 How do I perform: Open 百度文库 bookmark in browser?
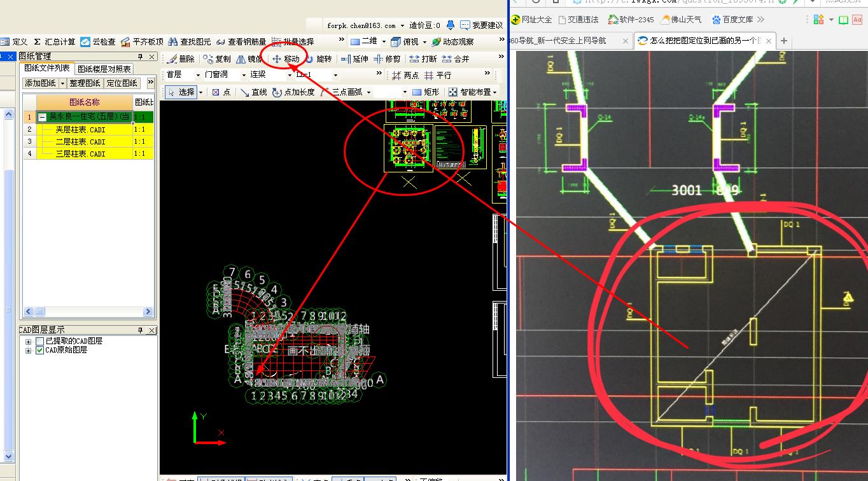[x=732, y=20]
